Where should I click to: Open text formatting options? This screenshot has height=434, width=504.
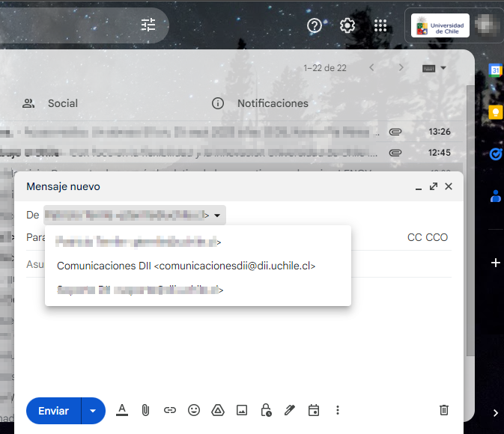click(122, 410)
